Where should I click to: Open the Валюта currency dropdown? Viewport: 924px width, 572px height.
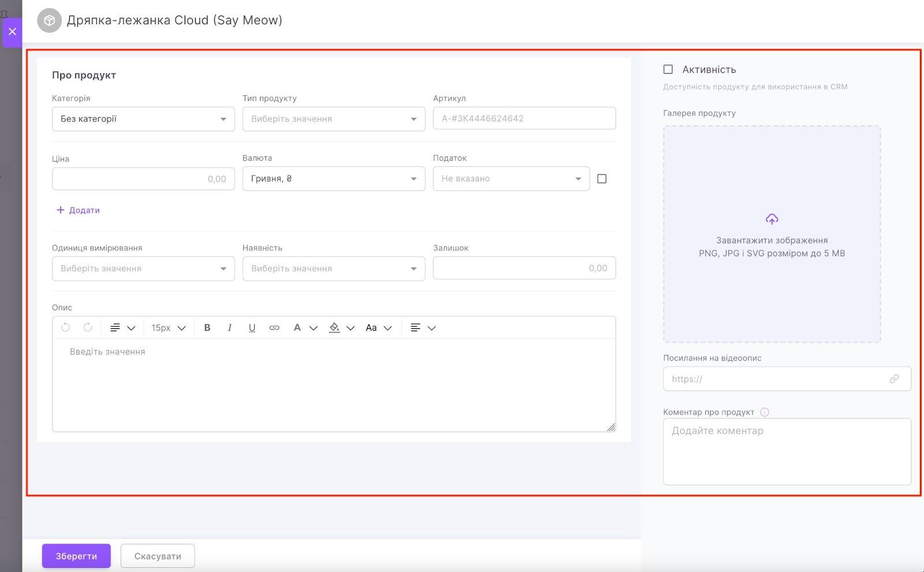334,179
